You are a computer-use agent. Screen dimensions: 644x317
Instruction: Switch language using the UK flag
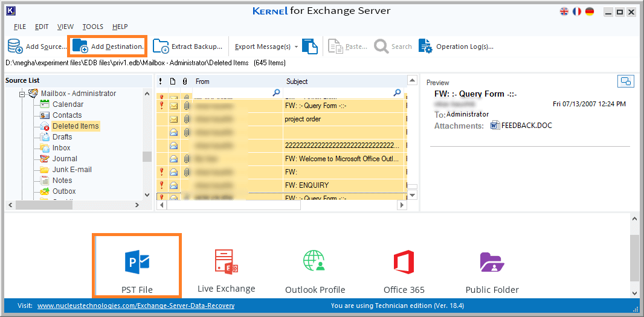(x=564, y=11)
